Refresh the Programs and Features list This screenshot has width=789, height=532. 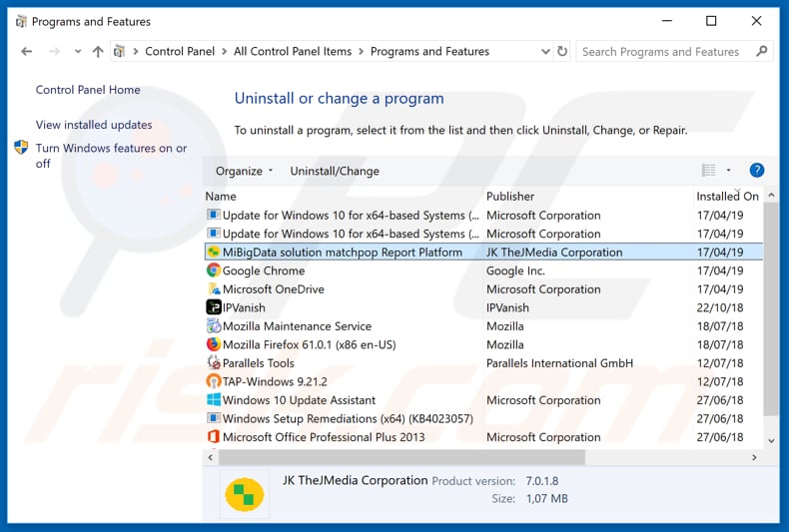[562, 51]
